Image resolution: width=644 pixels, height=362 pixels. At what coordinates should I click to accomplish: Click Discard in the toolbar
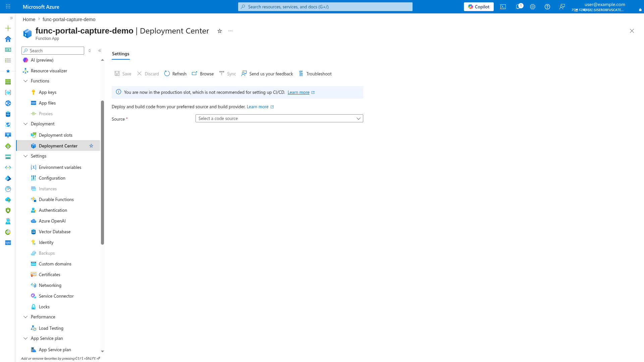pyautogui.click(x=148, y=74)
